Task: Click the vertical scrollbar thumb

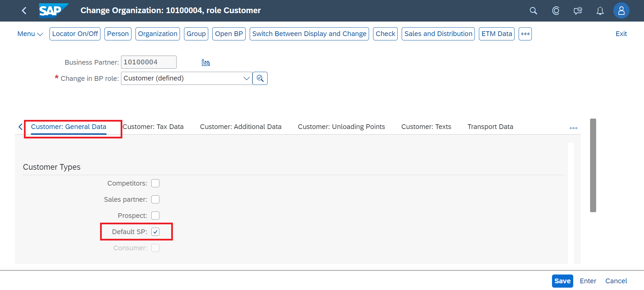Action: [593, 165]
